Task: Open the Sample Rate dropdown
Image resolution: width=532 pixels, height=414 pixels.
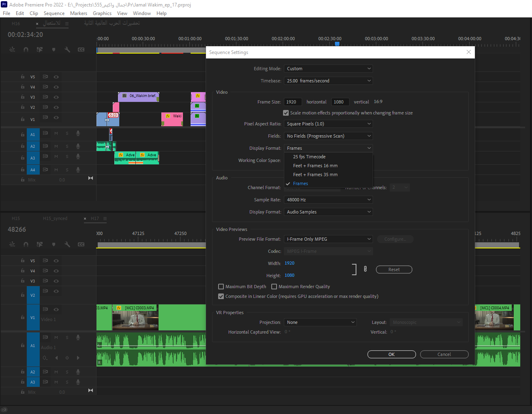Action: 328,199
